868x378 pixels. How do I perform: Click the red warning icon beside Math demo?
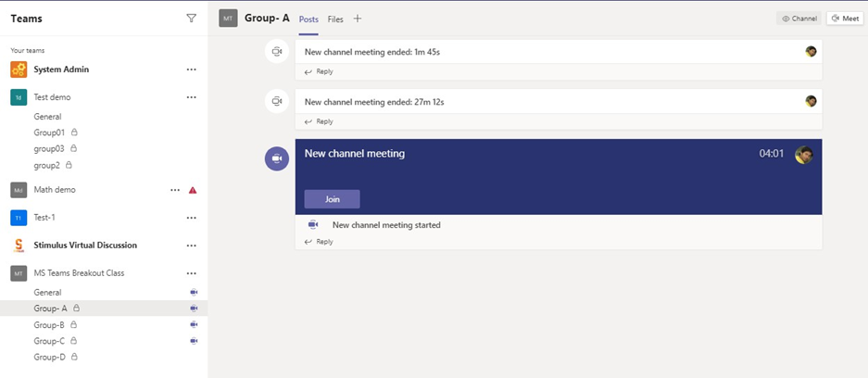(193, 190)
